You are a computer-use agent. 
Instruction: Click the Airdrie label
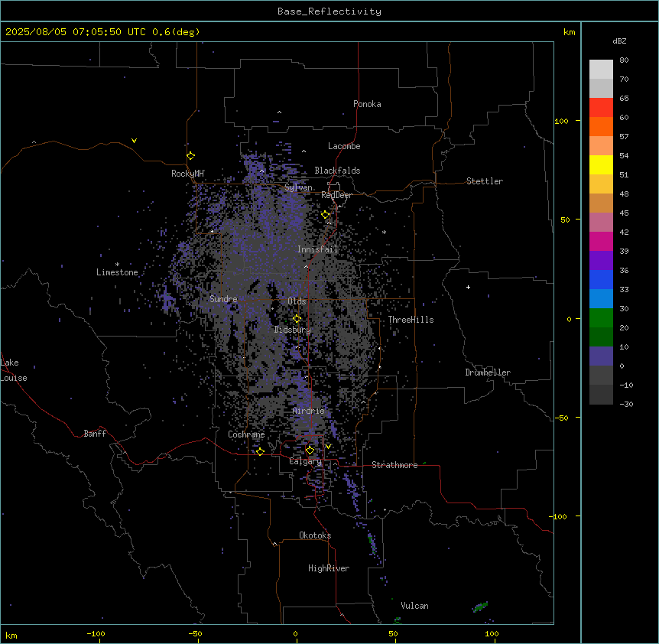309,411
